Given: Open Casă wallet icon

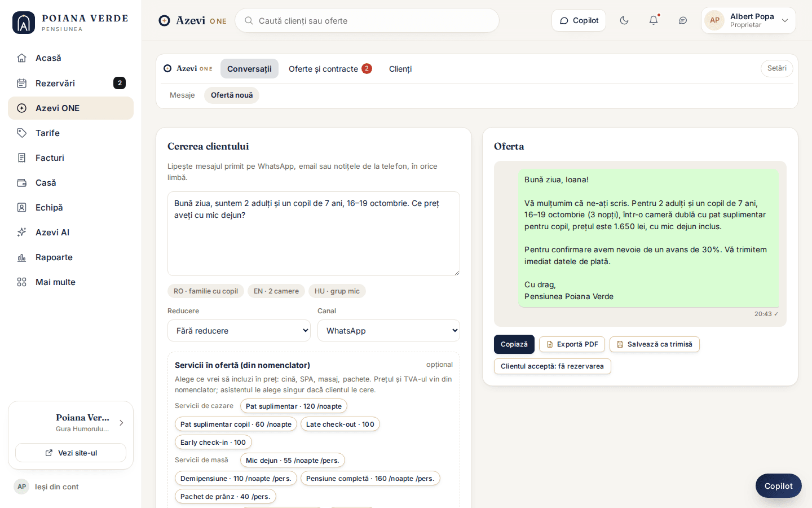Looking at the screenshot, I should pos(22,182).
